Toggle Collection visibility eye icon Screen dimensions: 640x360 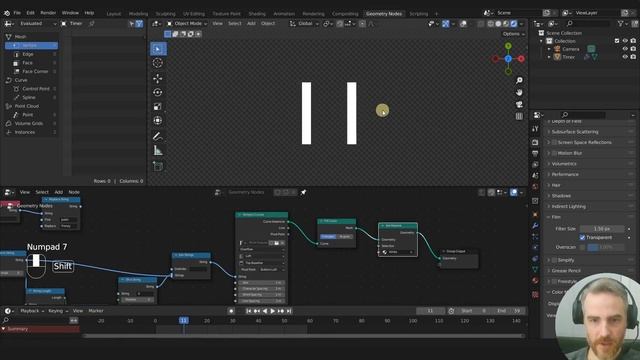[625, 41]
